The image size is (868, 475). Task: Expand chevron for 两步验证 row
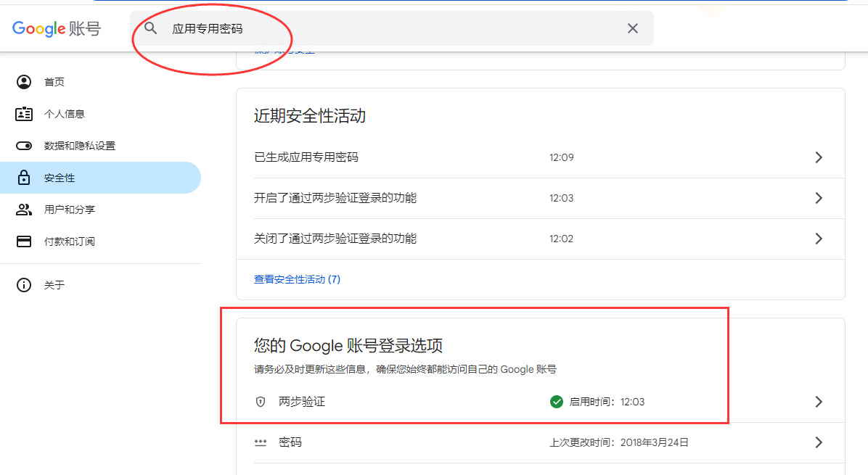click(x=819, y=402)
